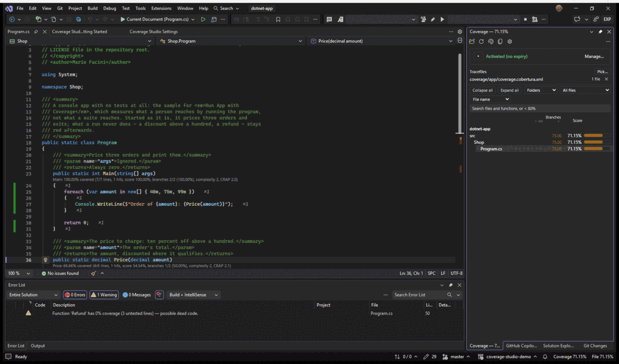Toggle the 0 Messages filter button
The image size is (619, 364).
(x=137, y=295)
